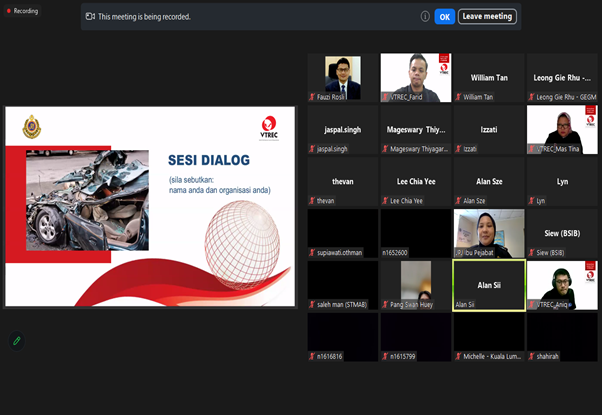Select the Ibu Pejabat video tile

click(489, 233)
